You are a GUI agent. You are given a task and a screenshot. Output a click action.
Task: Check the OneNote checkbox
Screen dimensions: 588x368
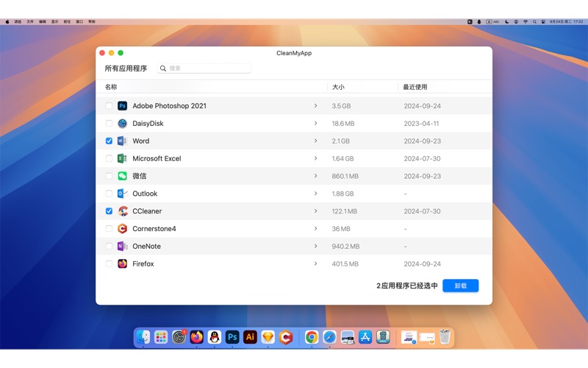(109, 246)
